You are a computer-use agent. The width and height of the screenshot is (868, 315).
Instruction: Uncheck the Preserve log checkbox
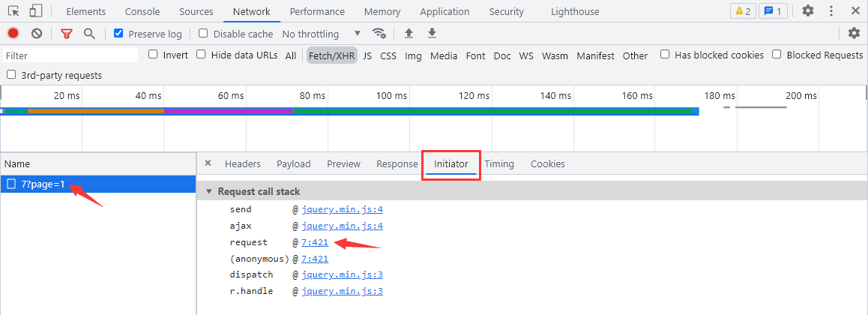click(x=118, y=34)
